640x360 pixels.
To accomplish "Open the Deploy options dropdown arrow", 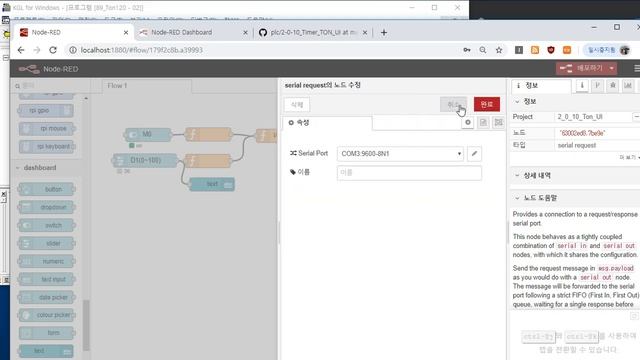I will coord(612,68).
